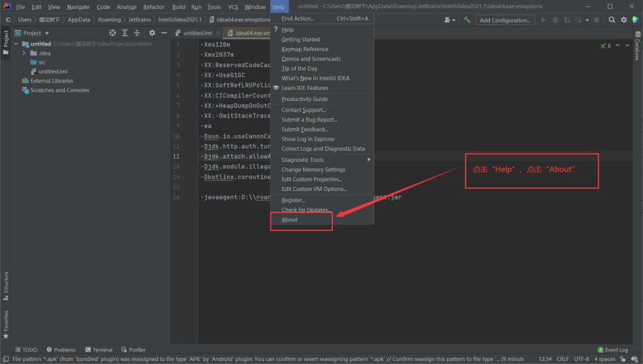Open the Refactor menu
The width and height of the screenshot is (643, 364).
[154, 6]
